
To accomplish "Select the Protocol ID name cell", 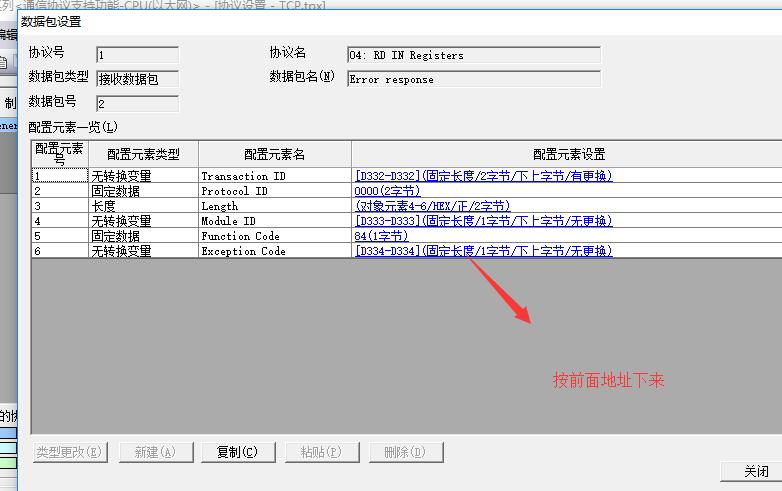I will 275,191.
